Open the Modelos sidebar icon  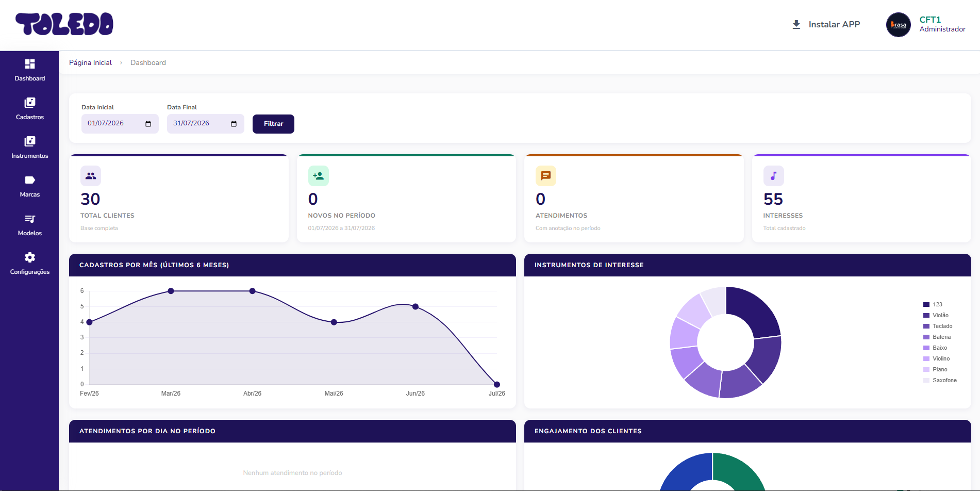pos(30,219)
